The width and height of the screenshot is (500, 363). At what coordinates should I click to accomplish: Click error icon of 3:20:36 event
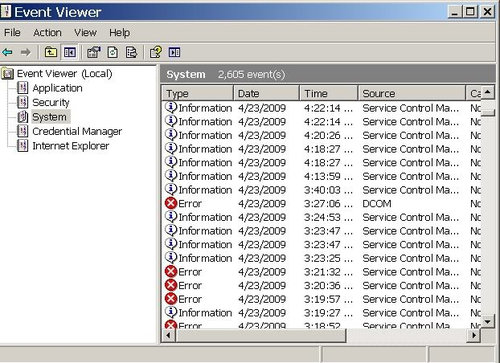pyautogui.click(x=171, y=285)
